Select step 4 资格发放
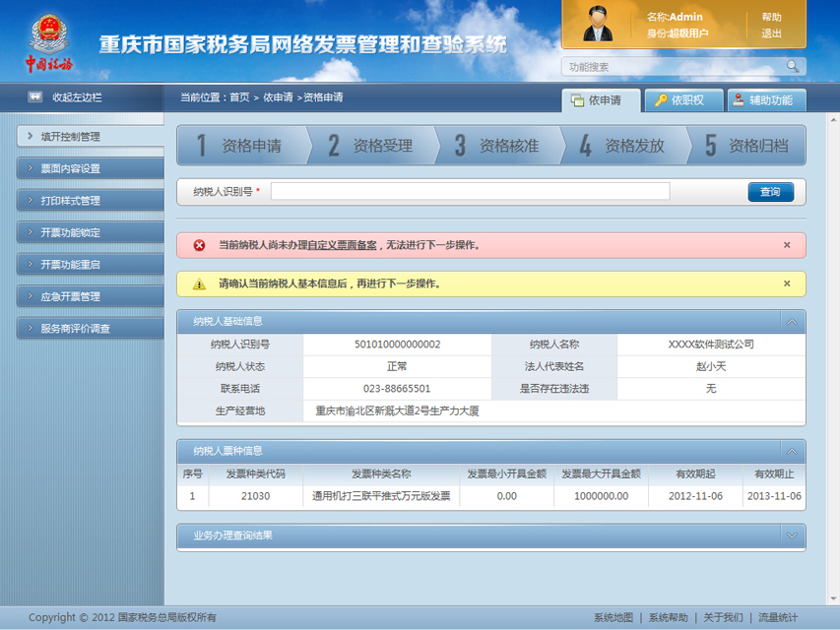This screenshot has height=630, width=840. 624,145
